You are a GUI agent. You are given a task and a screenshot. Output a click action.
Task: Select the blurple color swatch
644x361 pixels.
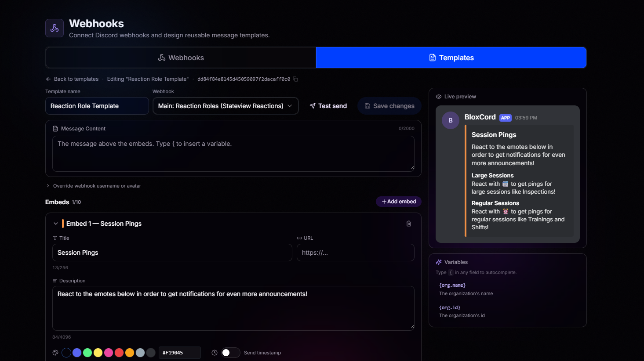pos(77,353)
